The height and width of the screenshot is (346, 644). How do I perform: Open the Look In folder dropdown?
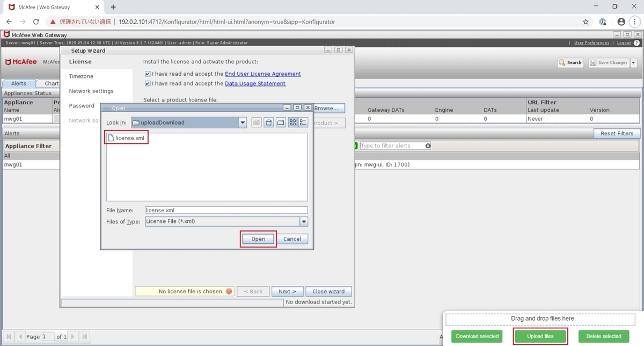(x=243, y=122)
